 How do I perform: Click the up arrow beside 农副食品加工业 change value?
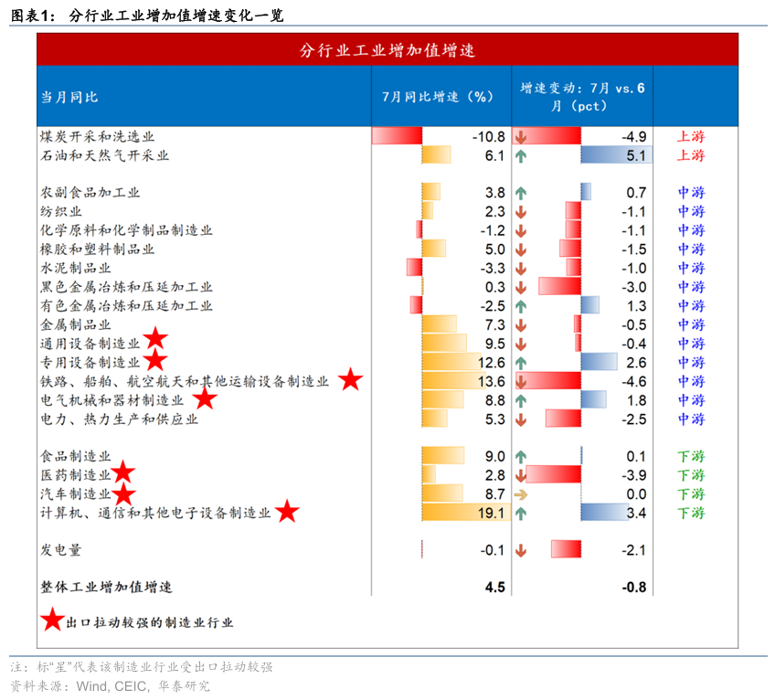pyautogui.click(x=520, y=193)
